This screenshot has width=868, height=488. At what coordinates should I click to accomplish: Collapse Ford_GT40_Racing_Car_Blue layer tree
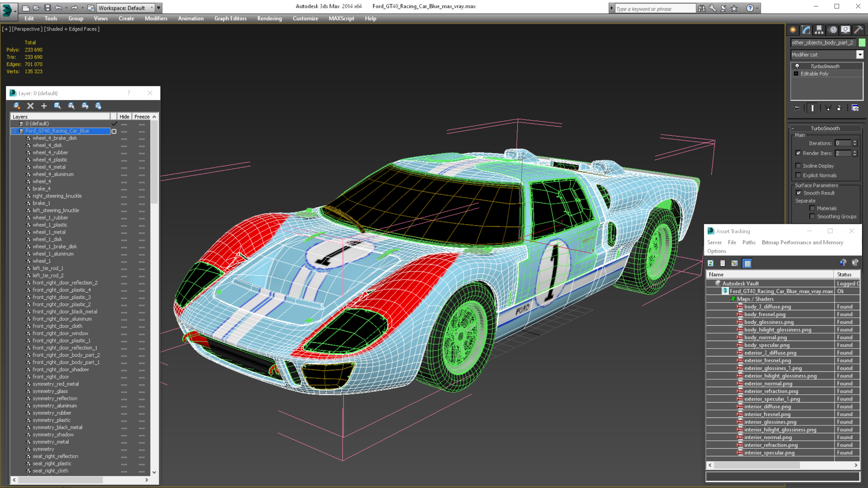[14, 131]
